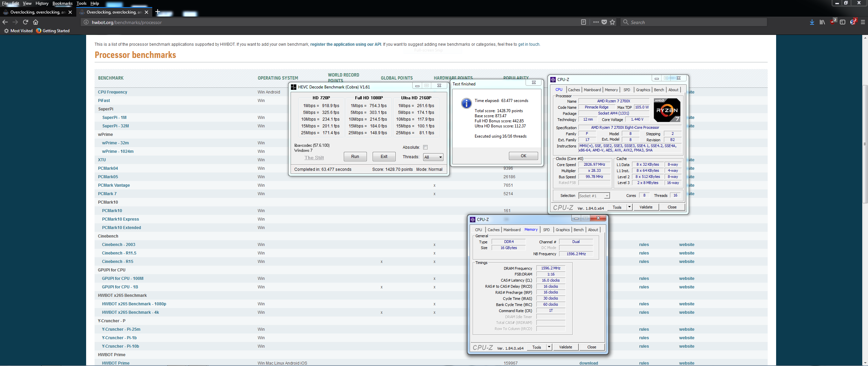Close the second Overclocking tab
The image size is (868, 366).
click(x=146, y=12)
